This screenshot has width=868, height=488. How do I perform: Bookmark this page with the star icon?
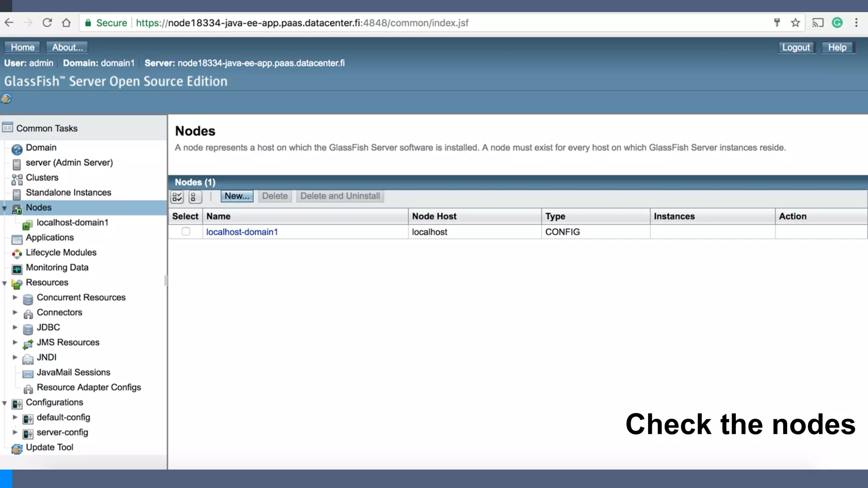[x=796, y=23]
